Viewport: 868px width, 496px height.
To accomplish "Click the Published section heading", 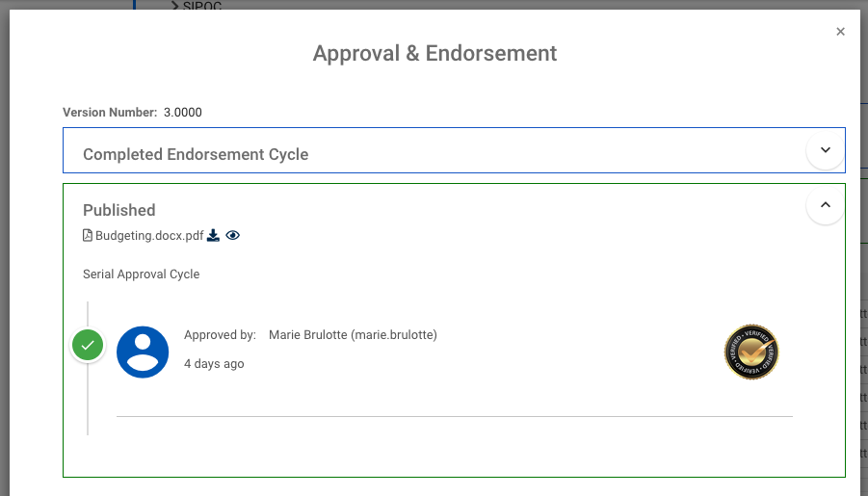I will (118, 210).
